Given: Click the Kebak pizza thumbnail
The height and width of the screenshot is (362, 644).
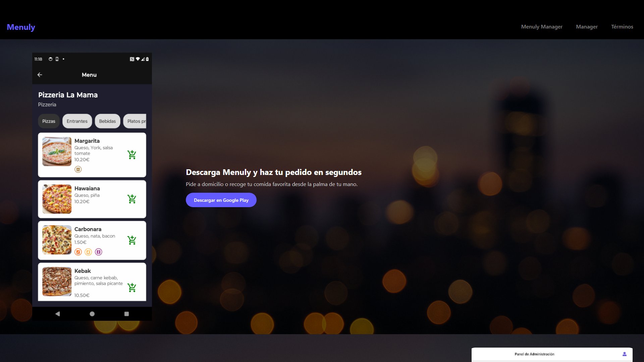Looking at the screenshot, I should pyautogui.click(x=57, y=282).
